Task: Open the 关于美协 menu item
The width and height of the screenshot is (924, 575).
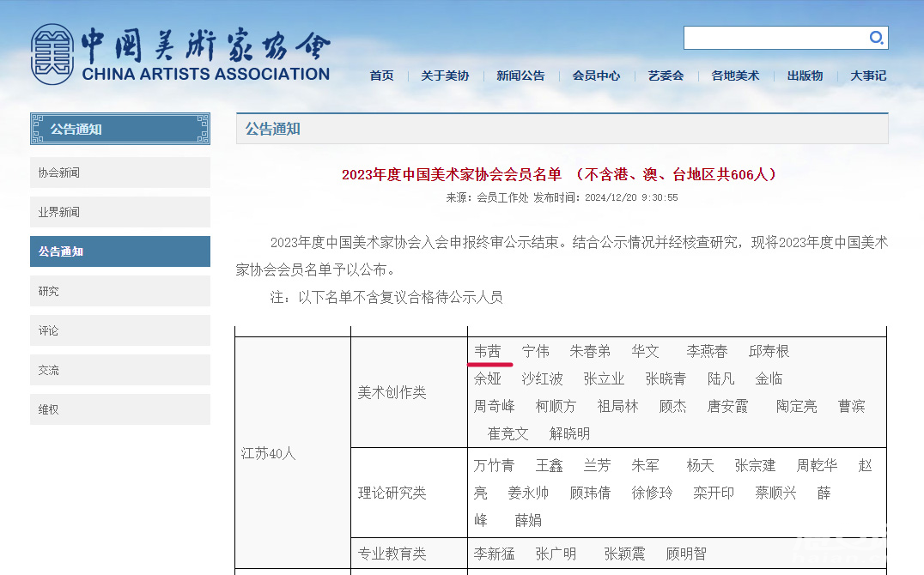Action: (445, 76)
